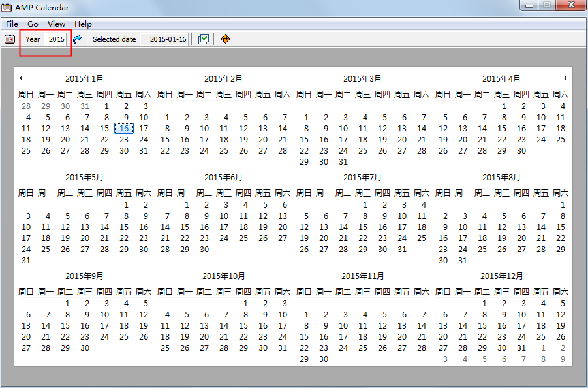Viewport: 588px width, 388px height.
Task: Advance months with right arrow
Action: (566, 78)
